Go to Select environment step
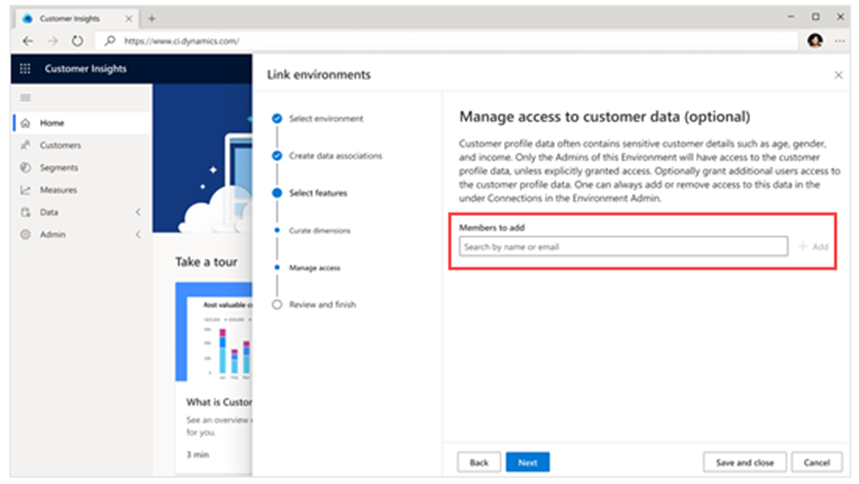The width and height of the screenshot is (859, 484). click(x=326, y=118)
